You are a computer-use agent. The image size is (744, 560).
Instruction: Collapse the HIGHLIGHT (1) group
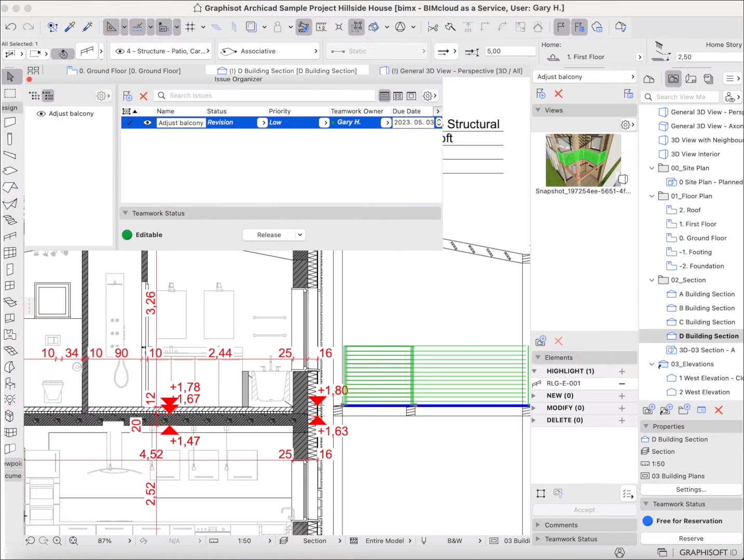[534, 371]
